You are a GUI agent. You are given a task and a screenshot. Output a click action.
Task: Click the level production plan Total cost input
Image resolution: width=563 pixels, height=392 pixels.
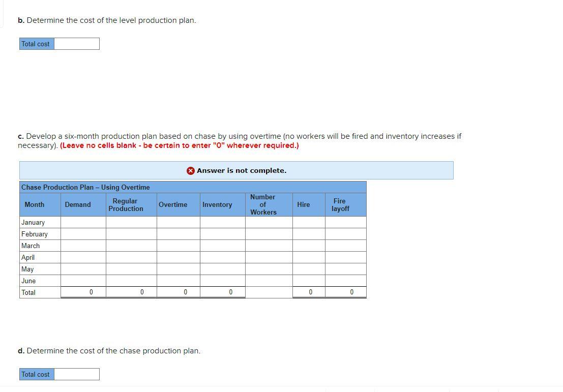pyautogui.click(x=77, y=44)
